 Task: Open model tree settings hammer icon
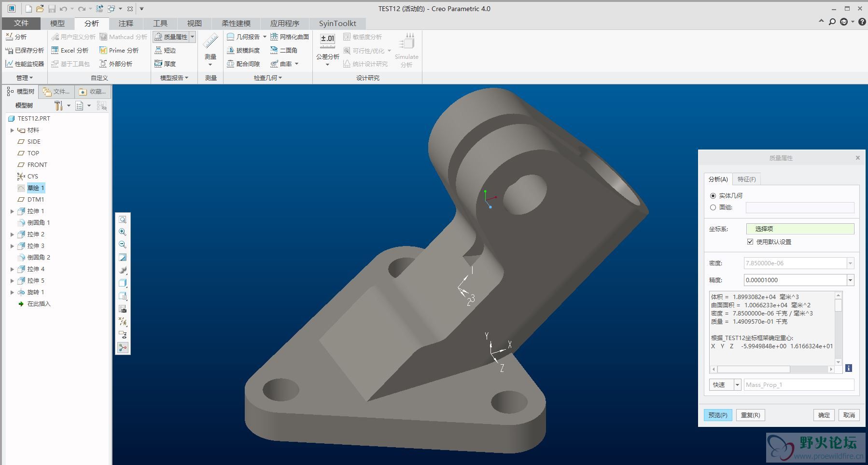58,106
